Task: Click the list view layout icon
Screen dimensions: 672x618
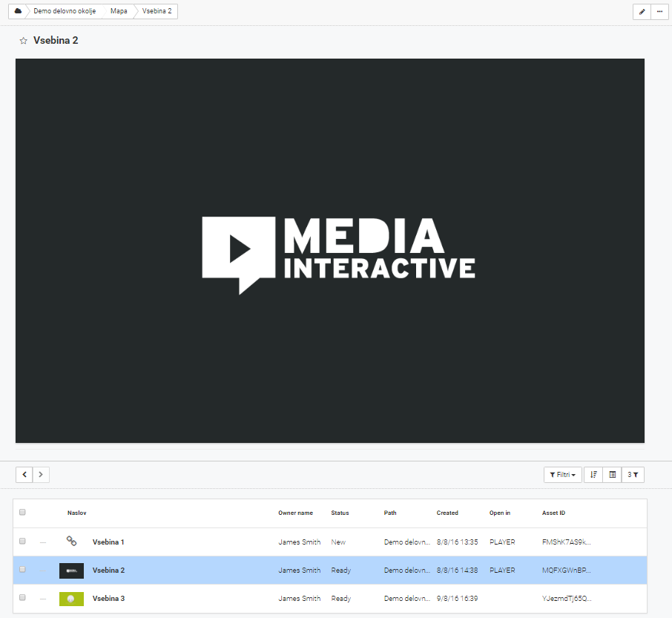Action: click(613, 474)
